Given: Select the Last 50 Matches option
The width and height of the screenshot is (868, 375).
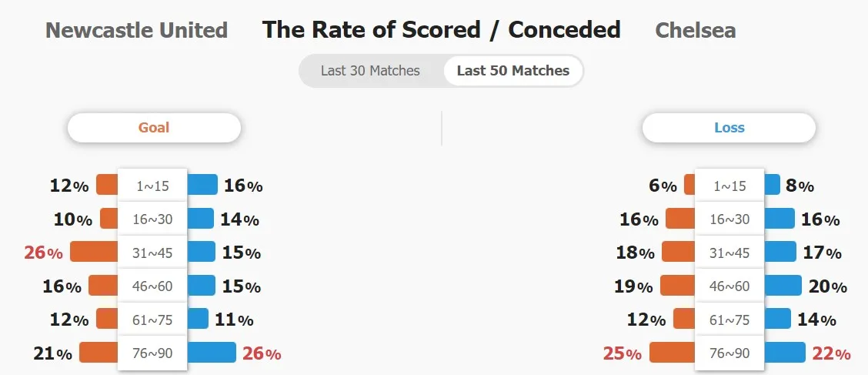Looking at the screenshot, I should coord(513,71).
